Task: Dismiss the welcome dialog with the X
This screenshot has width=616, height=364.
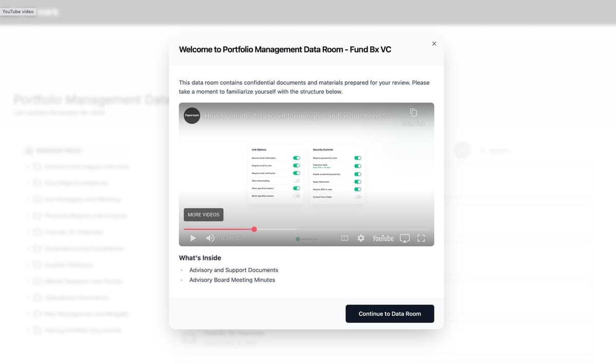Action: (x=434, y=44)
